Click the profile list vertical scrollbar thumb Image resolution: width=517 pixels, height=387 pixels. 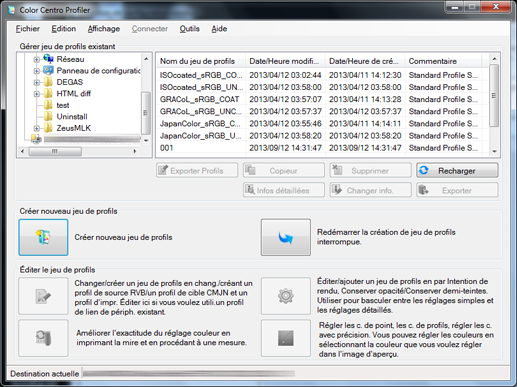pyautogui.click(x=494, y=96)
